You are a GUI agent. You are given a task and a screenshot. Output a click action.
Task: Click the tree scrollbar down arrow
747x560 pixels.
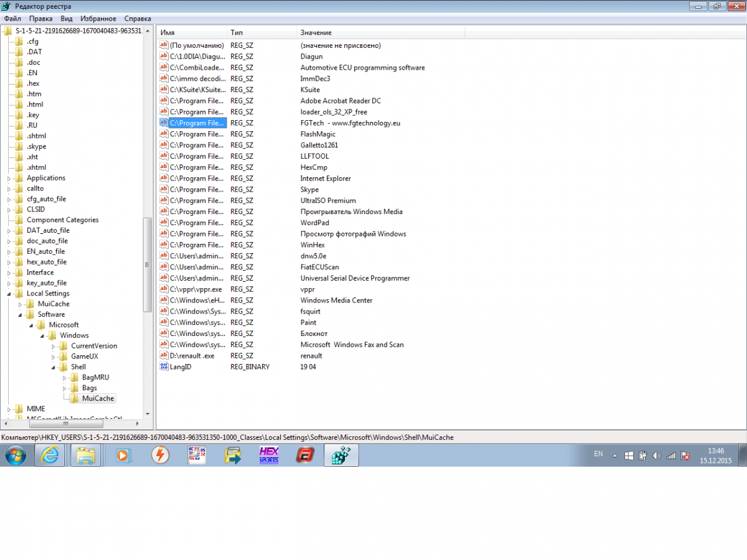coord(148,414)
